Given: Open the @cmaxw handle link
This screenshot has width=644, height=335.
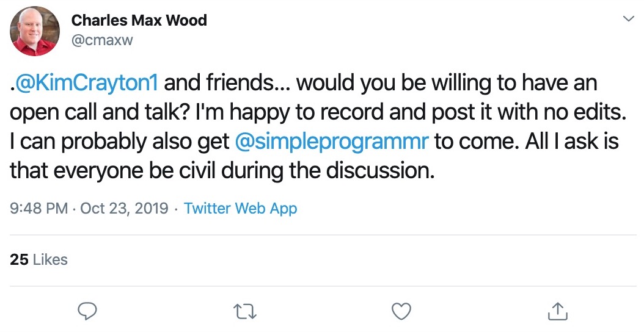Looking at the screenshot, I should pyautogui.click(x=102, y=40).
